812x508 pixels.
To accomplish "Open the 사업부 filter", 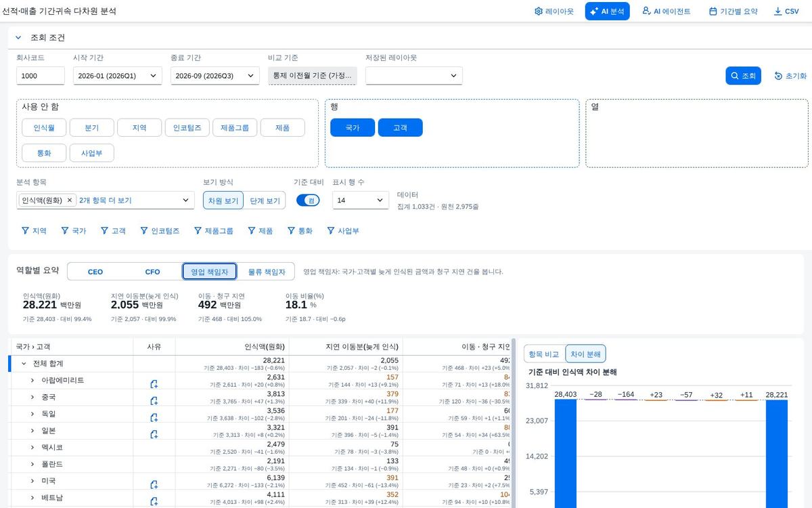I will click(343, 231).
